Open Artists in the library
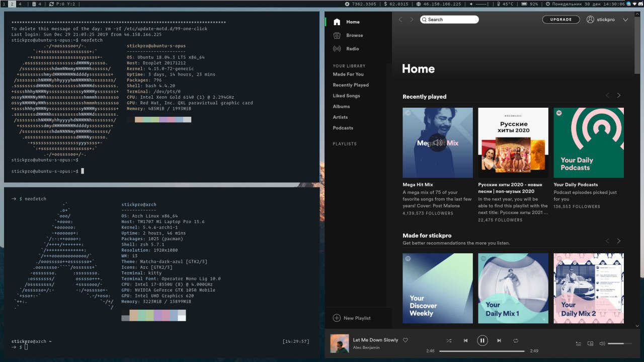 340,117
